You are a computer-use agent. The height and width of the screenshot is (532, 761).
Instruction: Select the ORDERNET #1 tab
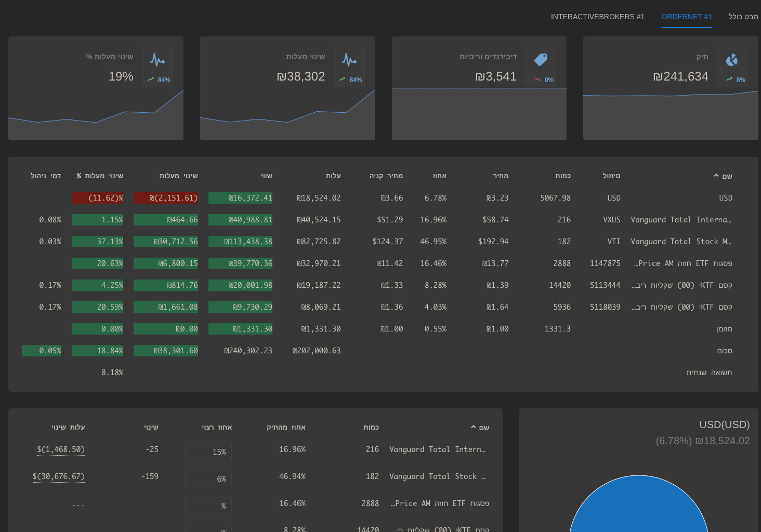tap(687, 17)
